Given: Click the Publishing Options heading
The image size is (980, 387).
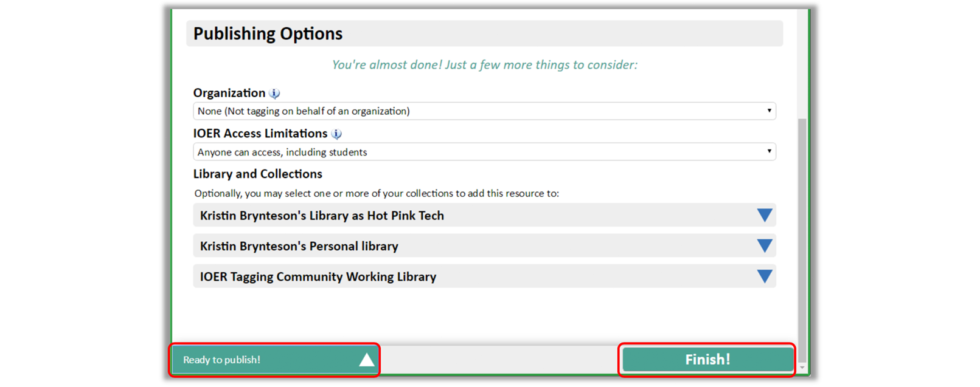Looking at the screenshot, I should click(x=268, y=33).
